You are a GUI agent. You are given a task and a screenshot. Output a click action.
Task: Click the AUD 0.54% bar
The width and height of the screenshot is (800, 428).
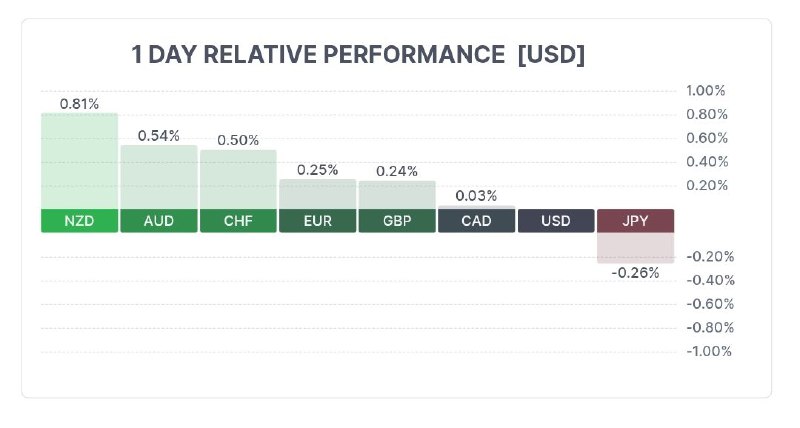coord(159,177)
